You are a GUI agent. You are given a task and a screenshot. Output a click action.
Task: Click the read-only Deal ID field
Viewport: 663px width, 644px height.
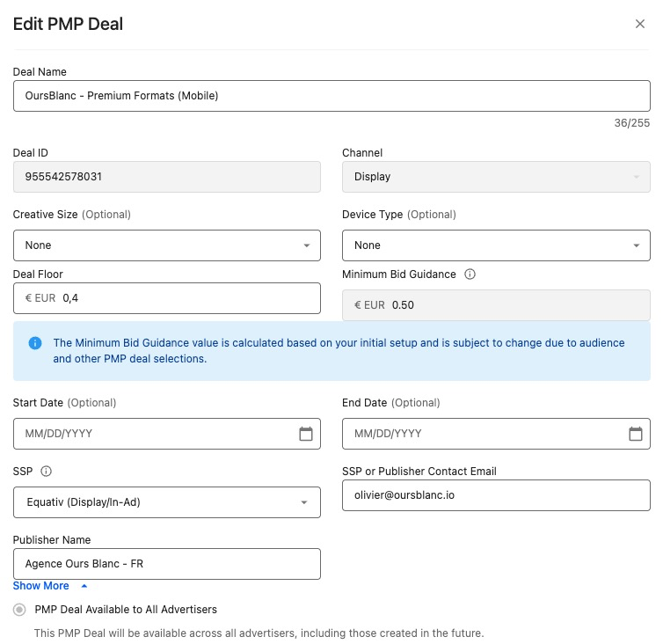click(x=166, y=177)
